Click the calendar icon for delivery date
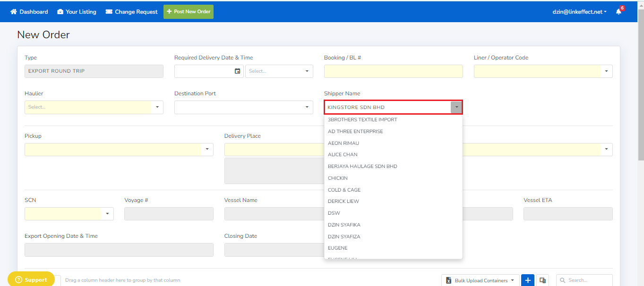The image size is (644, 286). [237, 71]
